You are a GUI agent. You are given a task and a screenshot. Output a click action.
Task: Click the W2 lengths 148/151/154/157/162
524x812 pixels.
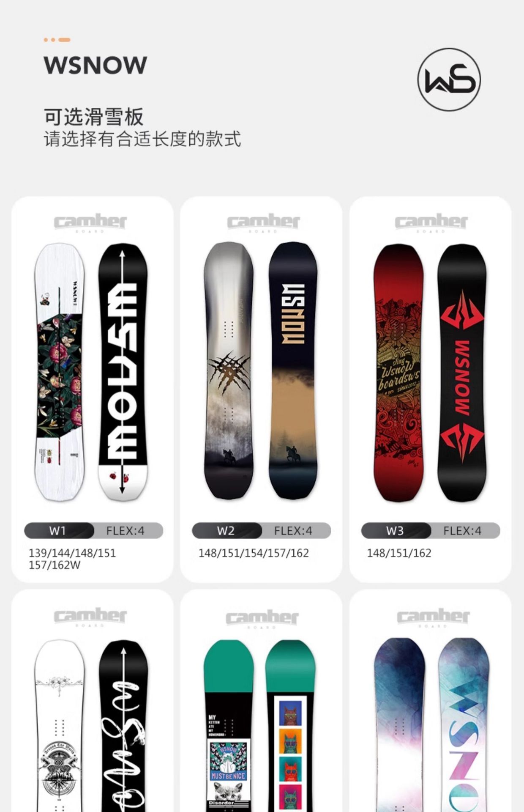[254, 553]
